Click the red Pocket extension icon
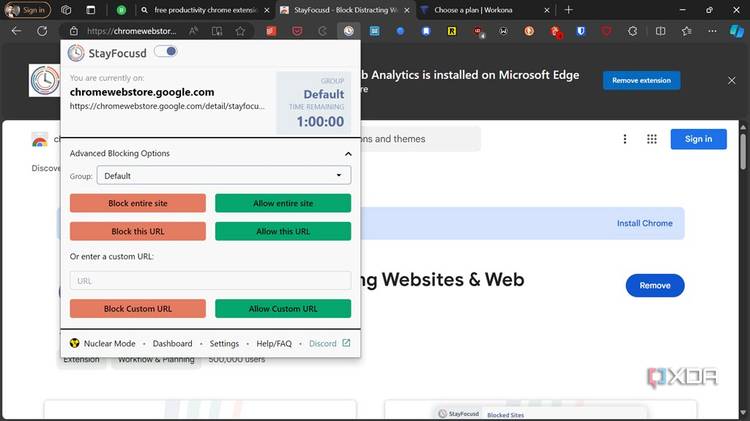 point(297,31)
